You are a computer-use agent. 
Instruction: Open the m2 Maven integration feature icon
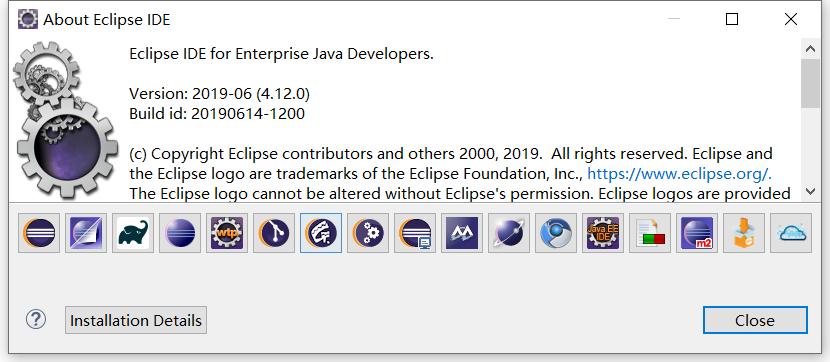(697, 233)
